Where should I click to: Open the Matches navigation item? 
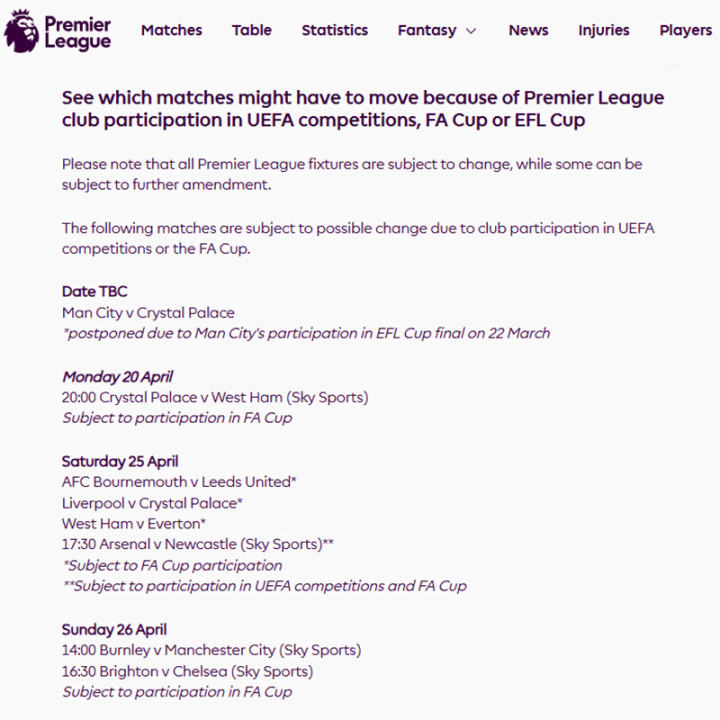pos(171,30)
